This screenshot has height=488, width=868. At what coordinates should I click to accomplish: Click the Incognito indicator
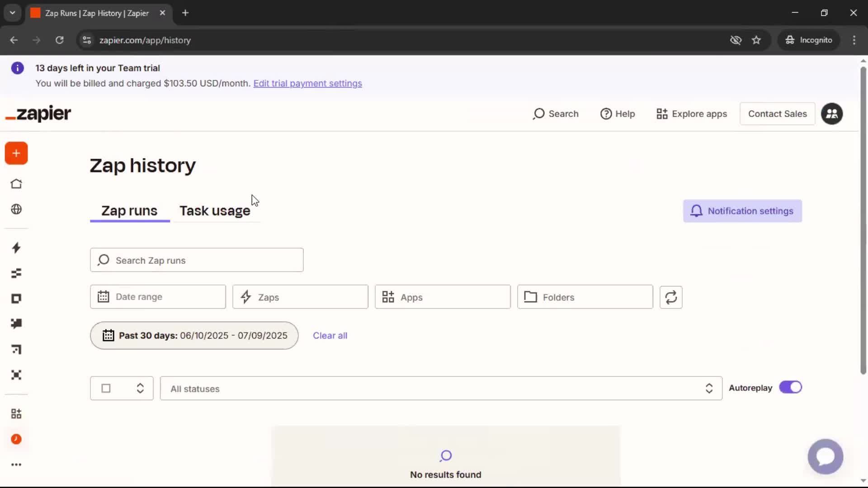pos(809,40)
